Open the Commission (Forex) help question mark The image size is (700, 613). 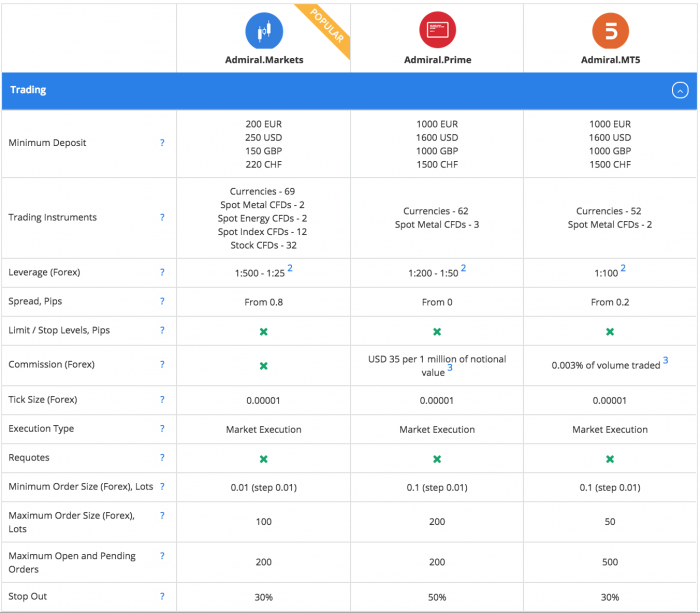[162, 364]
